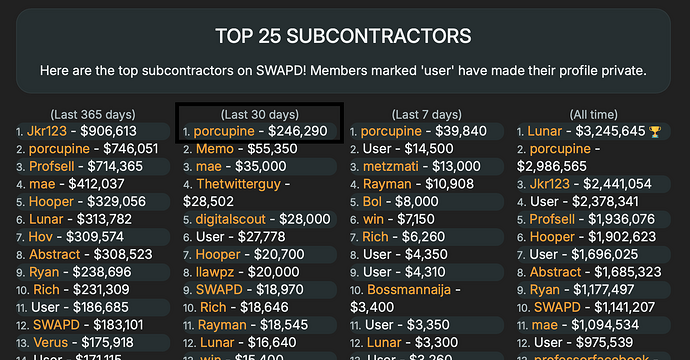Open digitalscout profile link
Screen dimensions: 690x360
231,219
